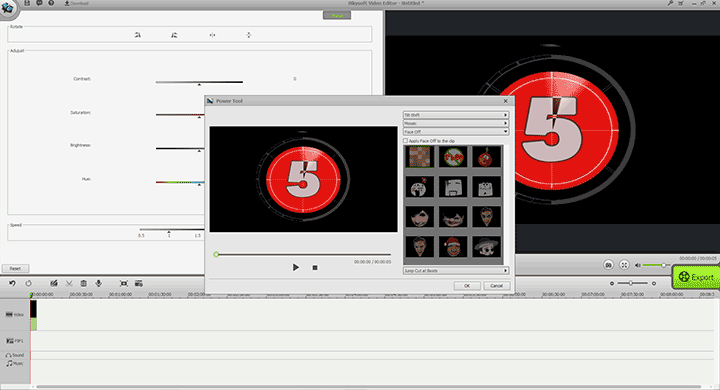The height and width of the screenshot is (390, 720).
Task: Click the timeline zoom out icon
Action: [x=612, y=283]
